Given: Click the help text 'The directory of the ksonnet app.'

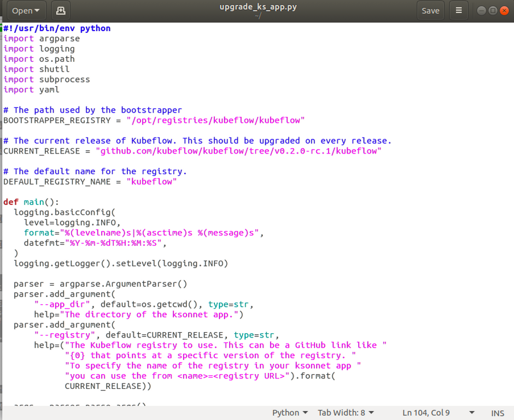Looking at the screenshot, I should [x=149, y=315].
